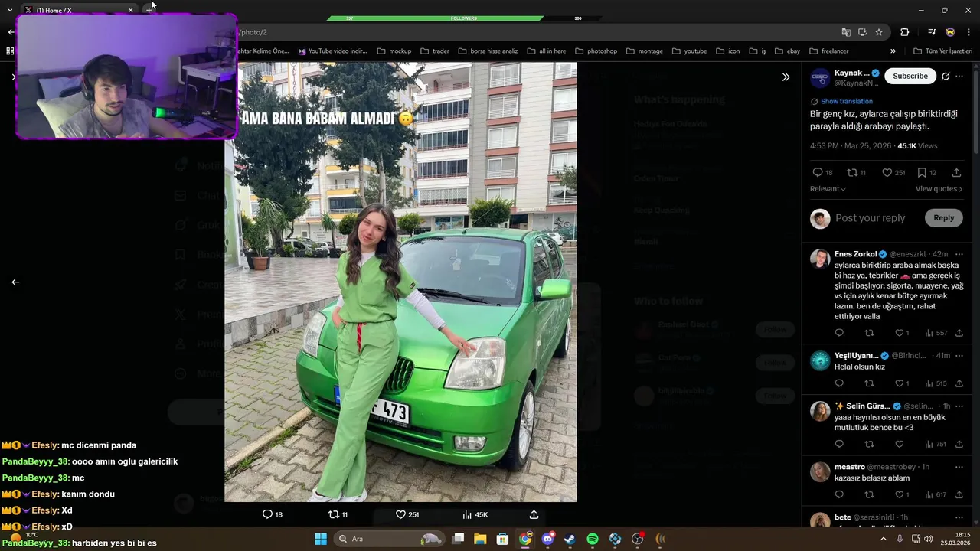
Task: Click the Grok icon next to Subscribe
Action: (x=946, y=76)
